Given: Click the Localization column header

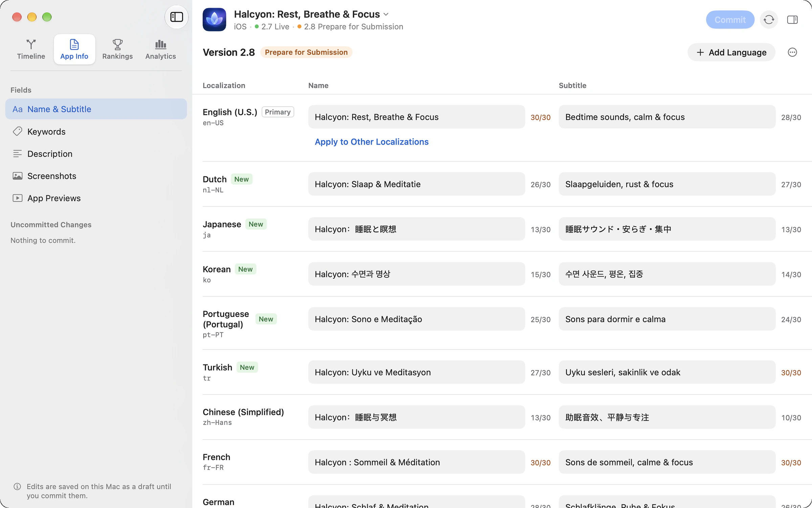Looking at the screenshot, I should (x=224, y=85).
